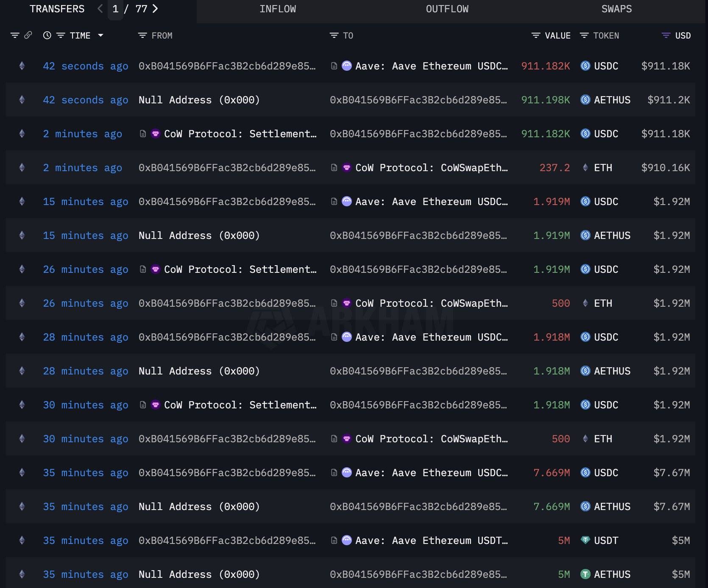Switch to the OUTFLOW tab
708x588 pixels.
(447, 8)
